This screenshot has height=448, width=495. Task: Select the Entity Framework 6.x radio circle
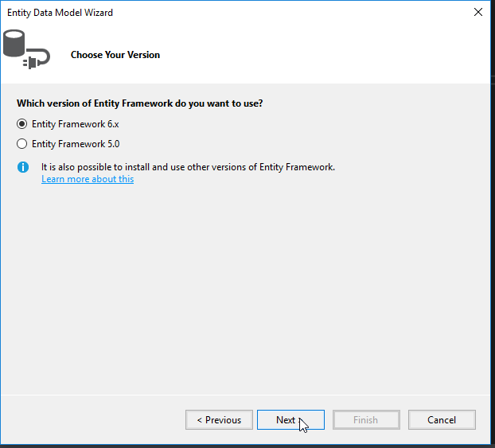tap(21, 124)
